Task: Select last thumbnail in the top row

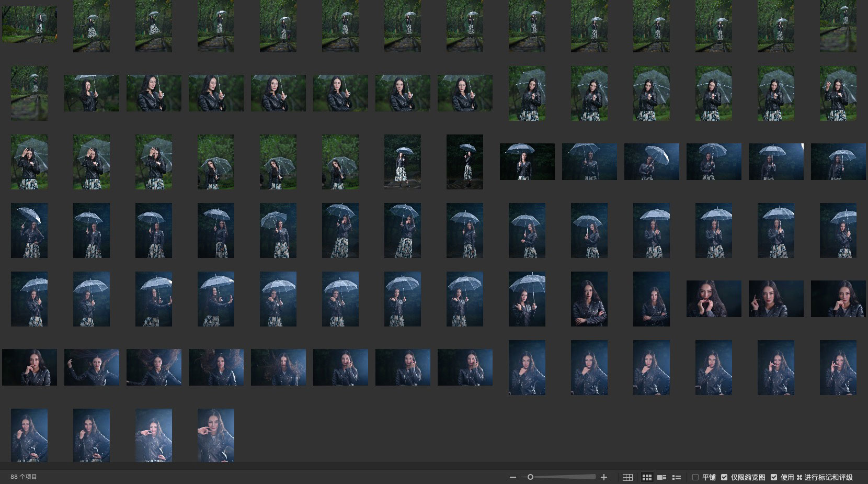Action: coord(838,25)
